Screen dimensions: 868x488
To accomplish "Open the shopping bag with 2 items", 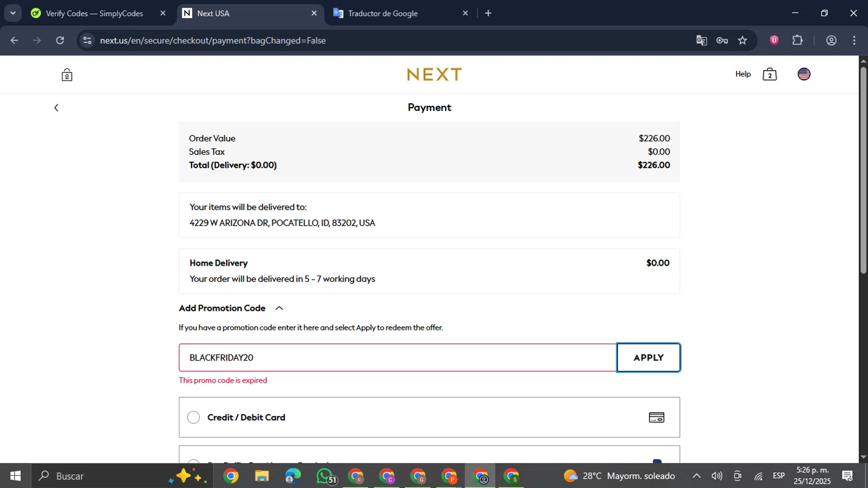I will (770, 74).
